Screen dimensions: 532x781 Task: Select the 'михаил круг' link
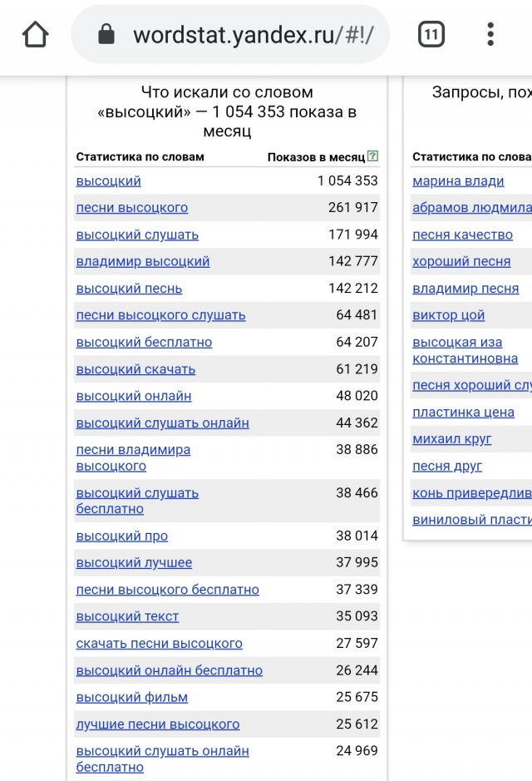pos(452,439)
